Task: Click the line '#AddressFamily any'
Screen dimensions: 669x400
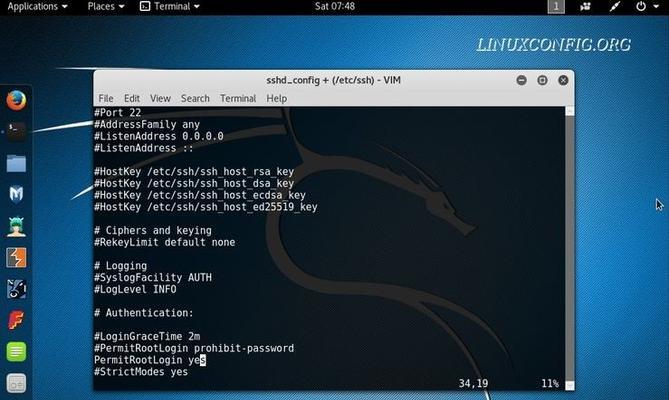Action: click(147, 125)
